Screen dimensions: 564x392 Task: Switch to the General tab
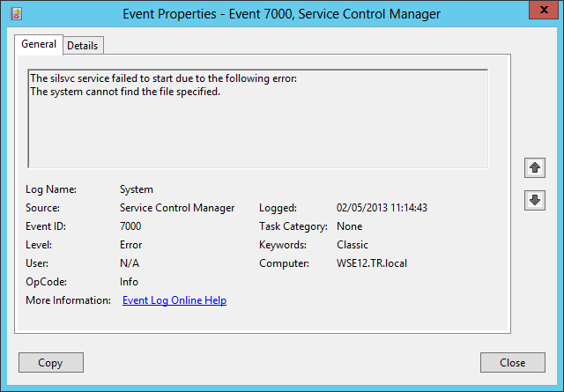[x=39, y=44]
